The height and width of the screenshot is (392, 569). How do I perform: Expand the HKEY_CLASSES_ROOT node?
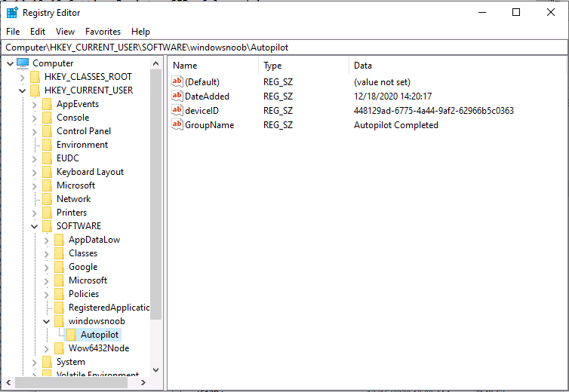[x=22, y=77]
